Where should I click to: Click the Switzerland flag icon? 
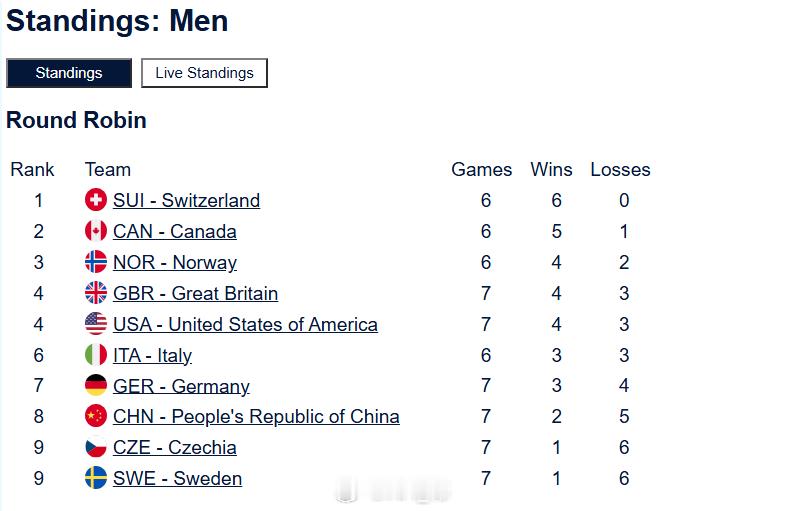tap(96, 200)
